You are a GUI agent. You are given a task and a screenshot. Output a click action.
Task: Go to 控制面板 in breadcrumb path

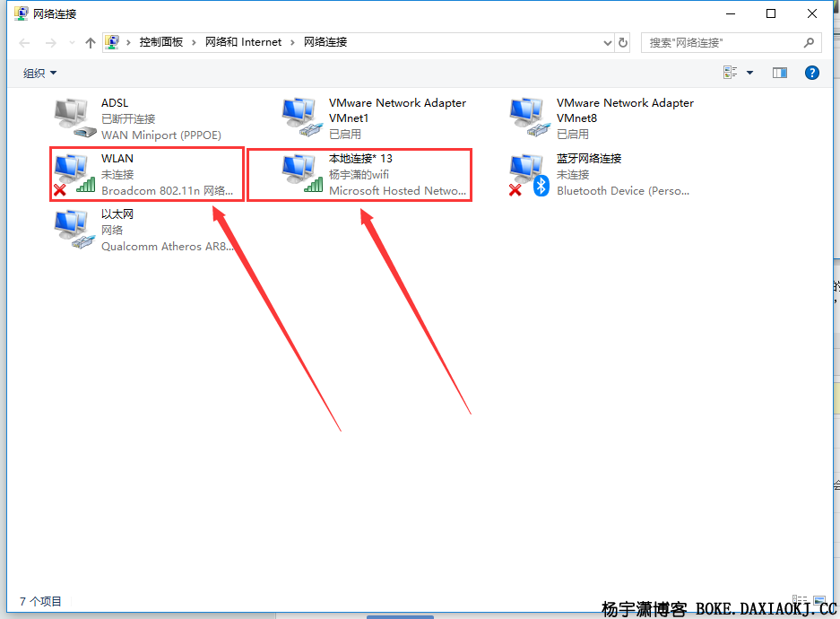[161, 42]
